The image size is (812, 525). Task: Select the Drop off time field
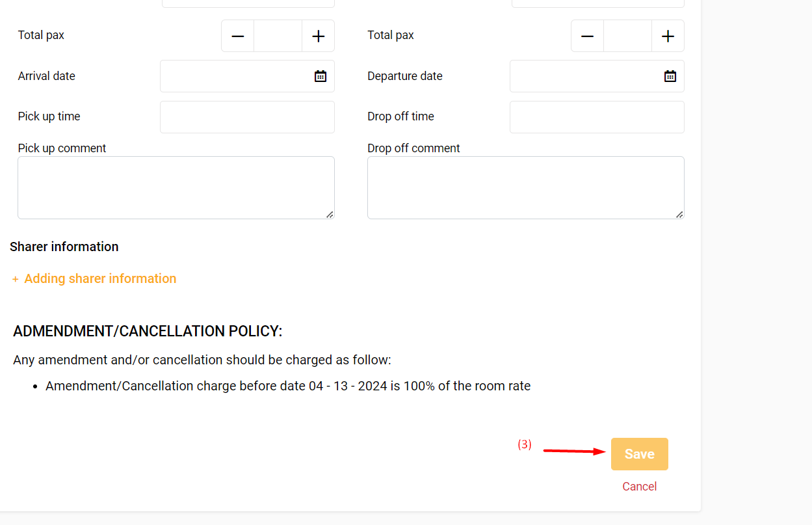pos(597,117)
